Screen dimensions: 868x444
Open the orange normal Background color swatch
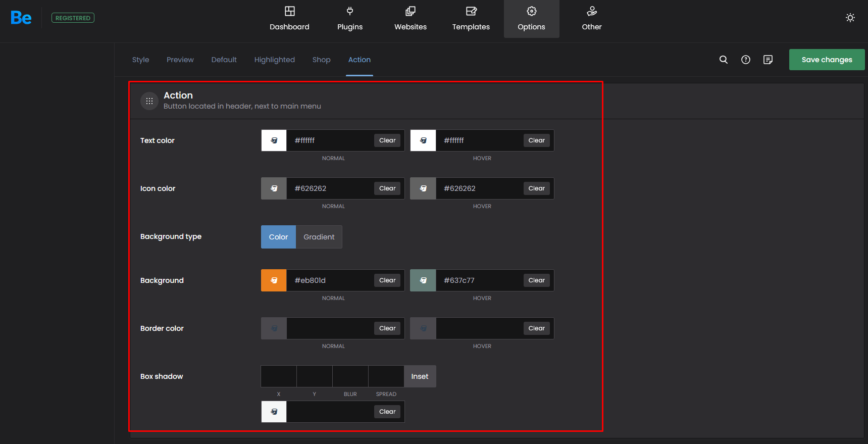click(274, 280)
